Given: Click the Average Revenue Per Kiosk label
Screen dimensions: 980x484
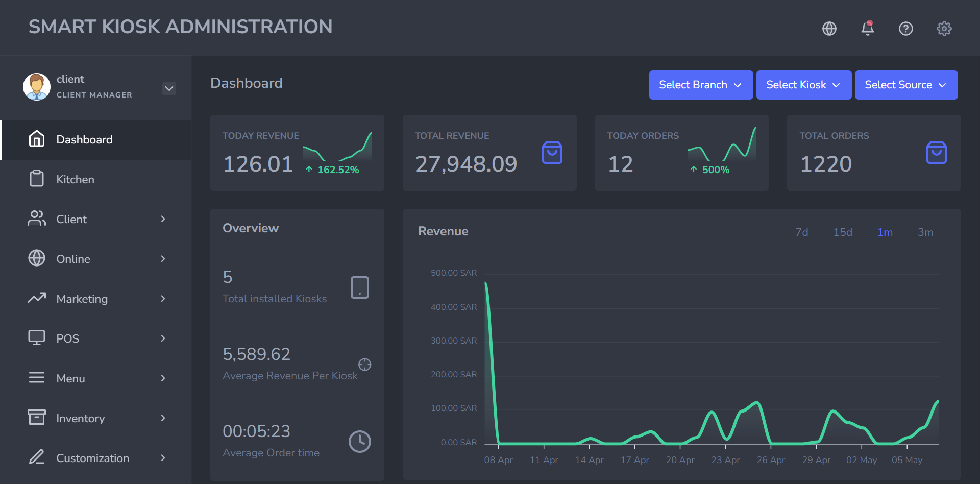Looking at the screenshot, I should point(290,376).
